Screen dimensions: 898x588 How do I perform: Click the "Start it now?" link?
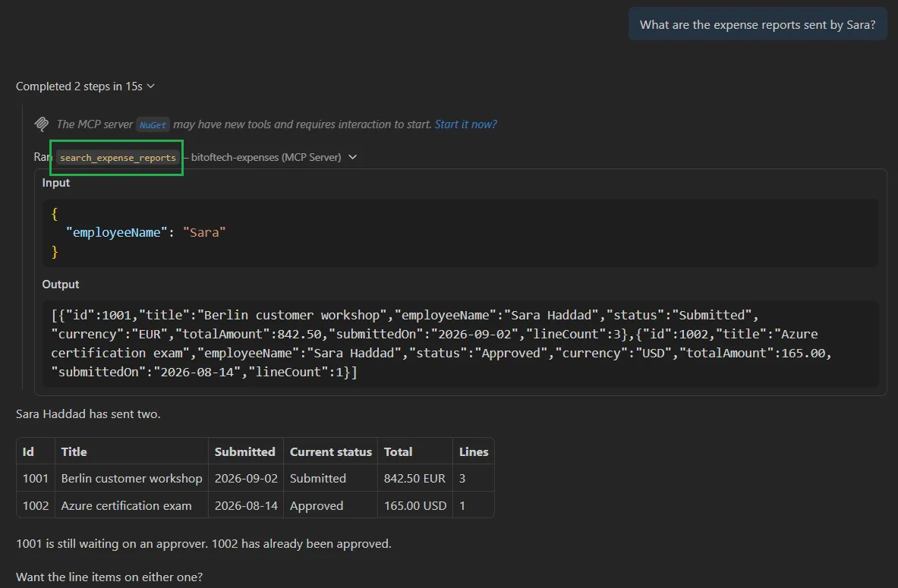(465, 124)
